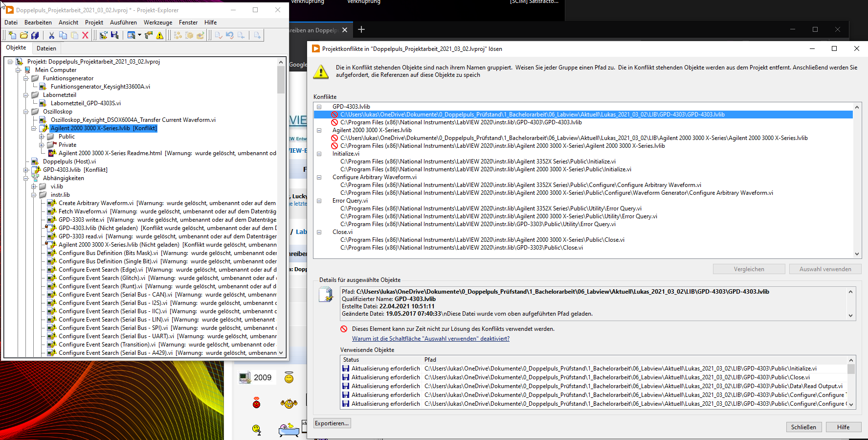Click the file icon in the details panel

coord(326,295)
